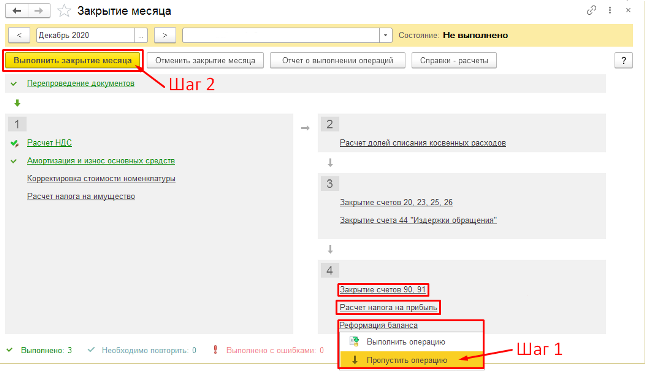Open Расчет налога на имущество link
This screenshot has height=373, width=651.
(81, 196)
